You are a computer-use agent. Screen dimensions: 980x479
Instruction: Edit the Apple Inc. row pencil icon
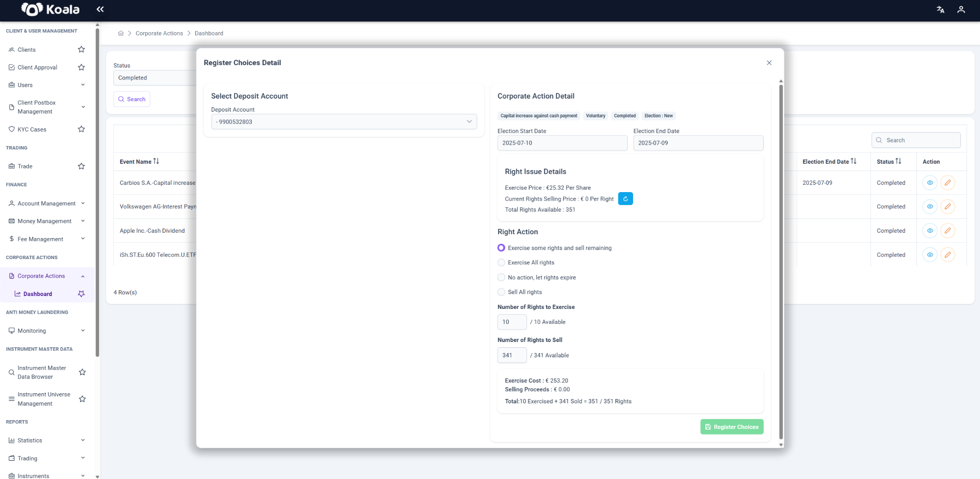(x=947, y=231)
